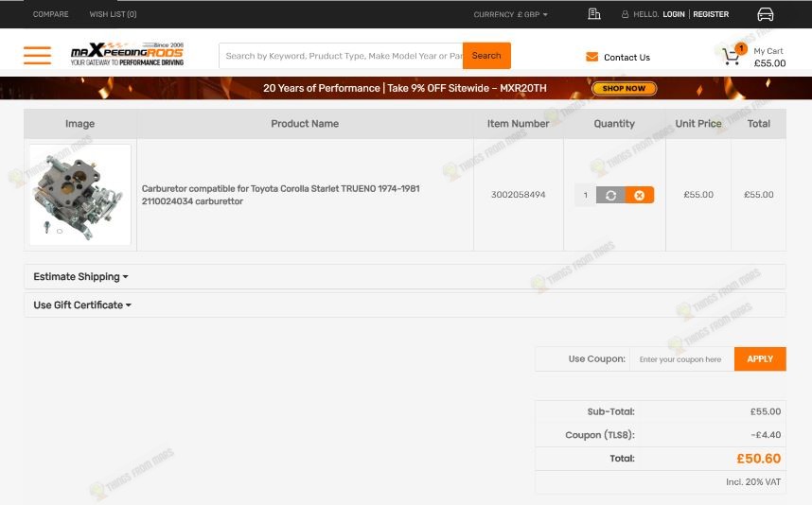
Task: Click the orange £50.60 total amount
Action: coord(759,459)
